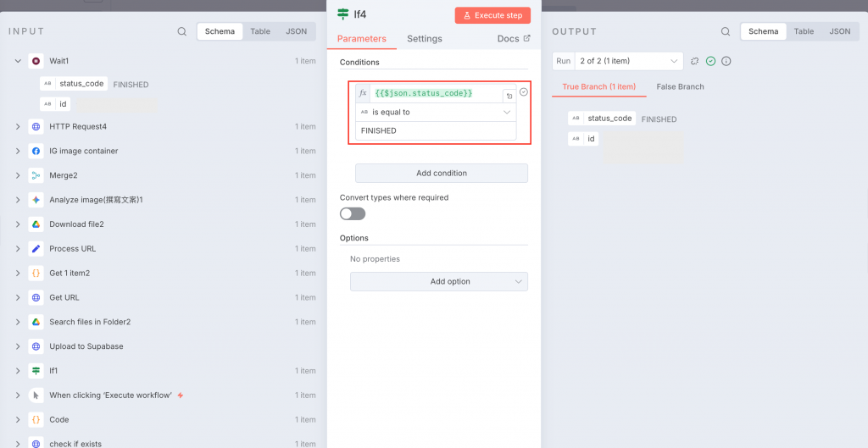This screenshot has height=448, width=868.
Task: Click the globe icon of Get URL
Action: point(36,297)
